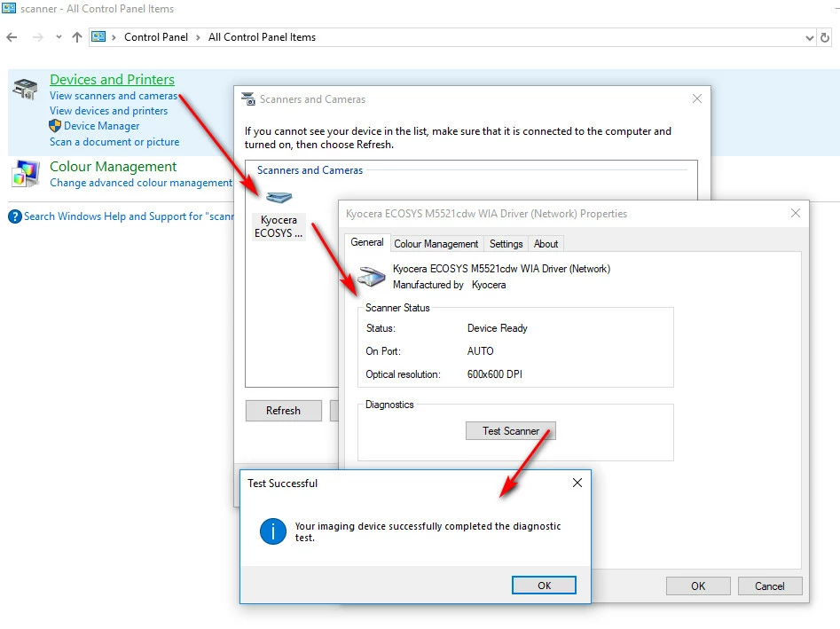Click the blue help question mark icon
The width and height of the screenshot is (840, 629).
coord(15,217)
